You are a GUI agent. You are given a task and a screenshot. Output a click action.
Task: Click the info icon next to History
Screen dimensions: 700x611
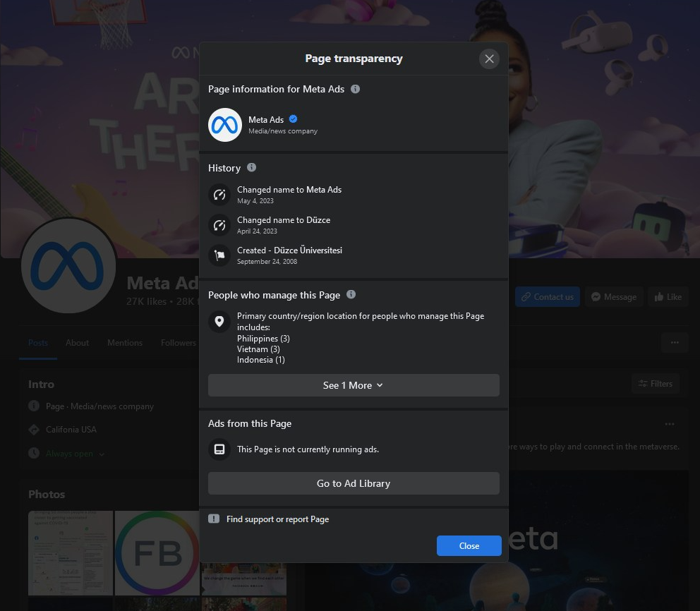pyautogui.click(x=252, y=168)
